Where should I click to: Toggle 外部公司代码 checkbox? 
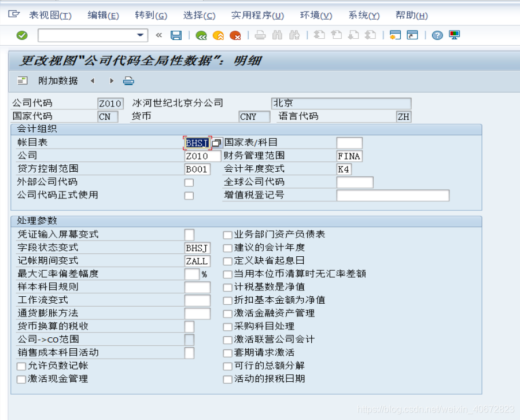[189, 182]
